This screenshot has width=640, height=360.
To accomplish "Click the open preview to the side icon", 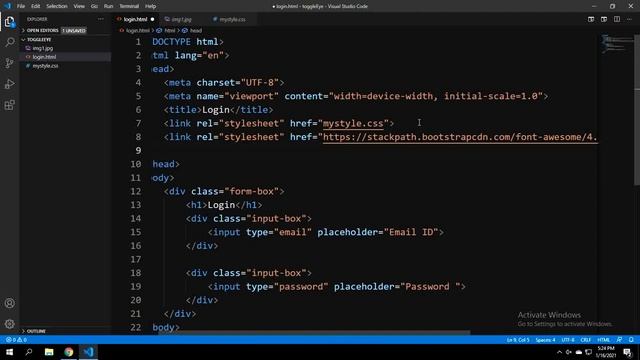I will [x=604, y=19].
